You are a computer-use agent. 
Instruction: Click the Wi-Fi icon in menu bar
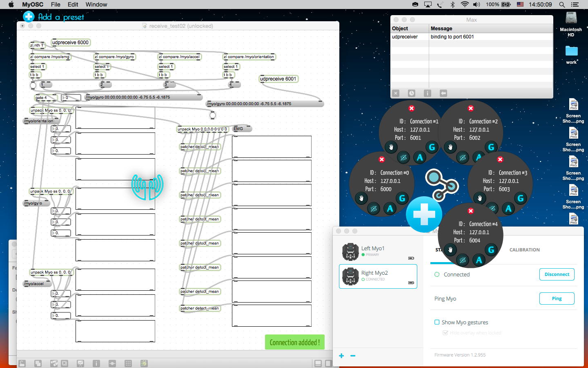tap(465, 4)
